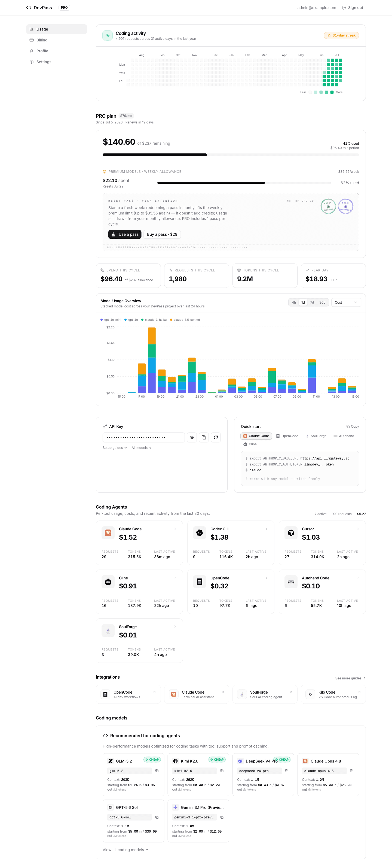Open the Billing sidebar page
Image resolution: width=392 pixels, height=868 pixels.
[57, 40]
